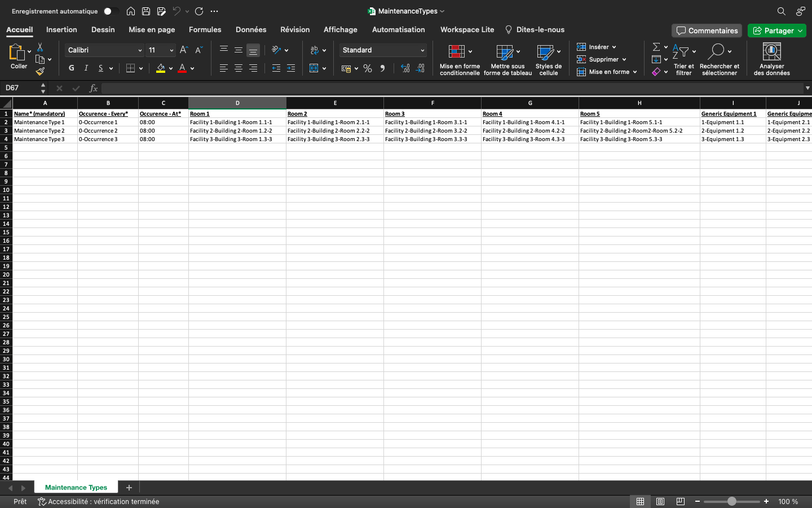Viewport: 812px width, 508px height.
Task: Toggle Enregistrement automatique switch
Action: 111,11
